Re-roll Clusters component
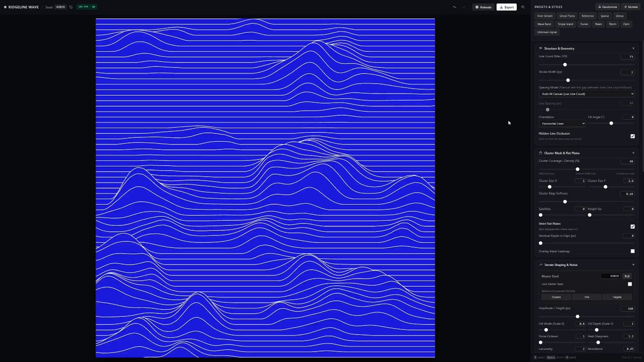The image size is (644, 362). (556, 297)
